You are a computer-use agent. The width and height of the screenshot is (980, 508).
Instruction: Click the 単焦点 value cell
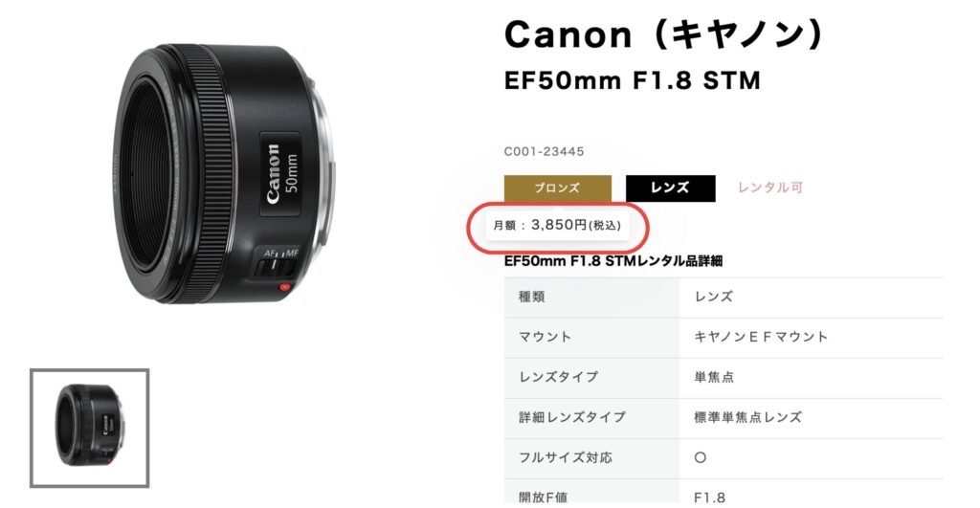pos(811,377)
